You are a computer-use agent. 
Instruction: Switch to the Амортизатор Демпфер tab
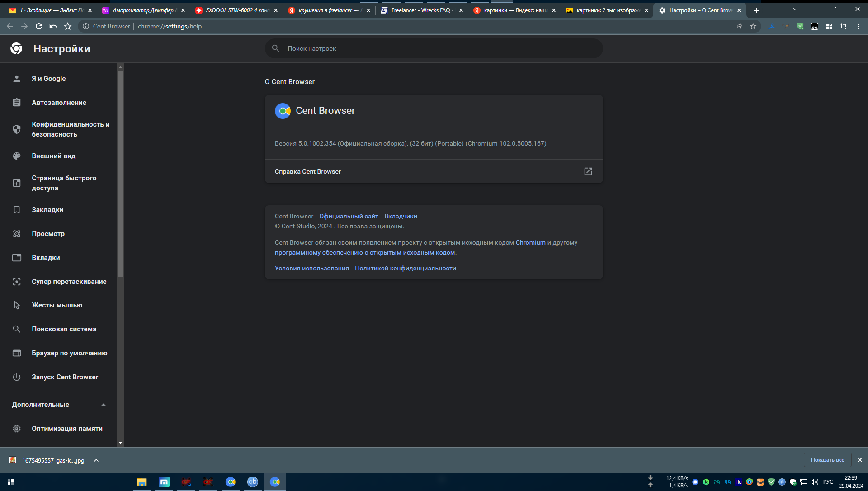(x=143, y=10)
